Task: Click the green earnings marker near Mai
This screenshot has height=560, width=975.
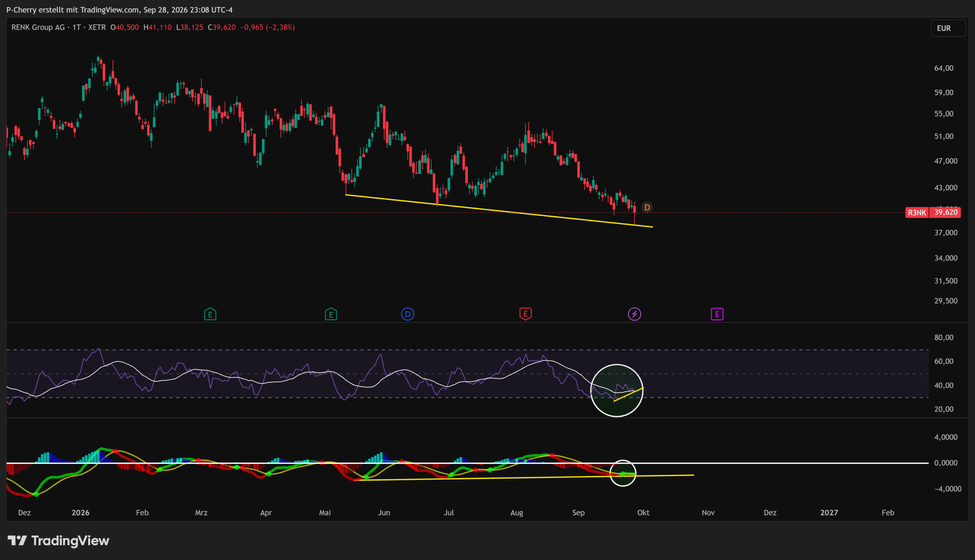Action: pyautogui.click(x=331, y=314)
